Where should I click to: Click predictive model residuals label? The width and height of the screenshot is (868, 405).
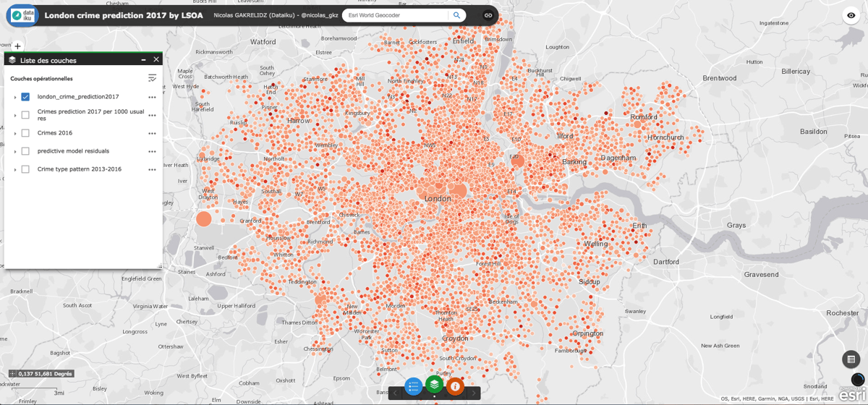coord(74,151)
